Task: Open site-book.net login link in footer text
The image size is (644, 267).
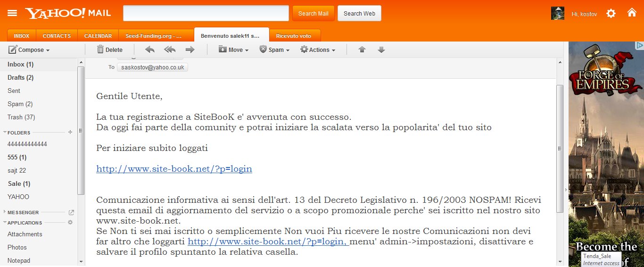Action: [268, 242]
